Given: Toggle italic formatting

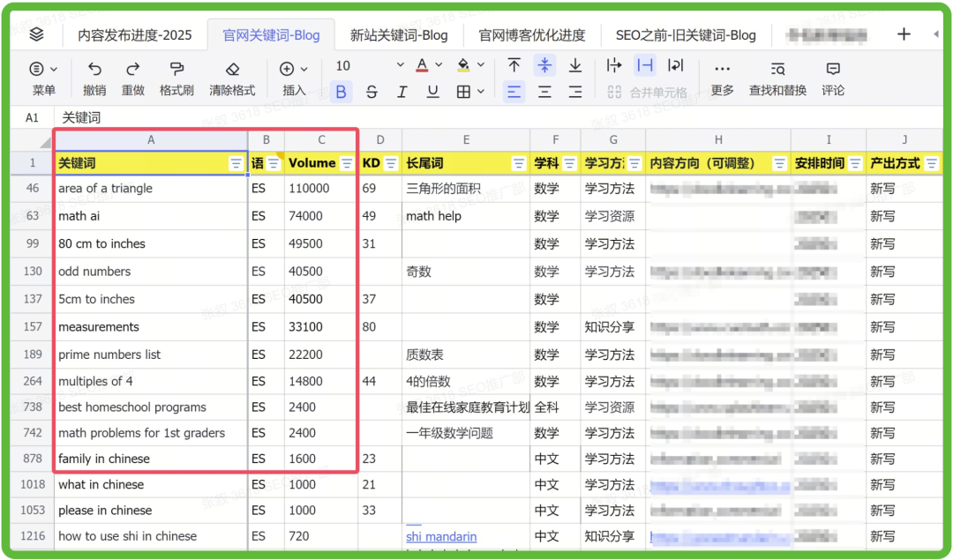Looking at the screenshot, I should [x=401, y=92].
